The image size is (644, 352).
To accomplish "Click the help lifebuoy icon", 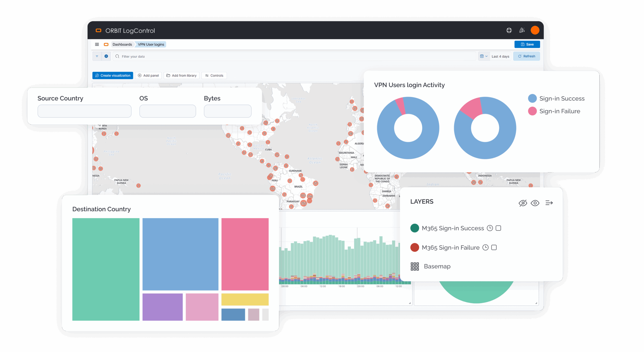I will (x=509, y=30).
